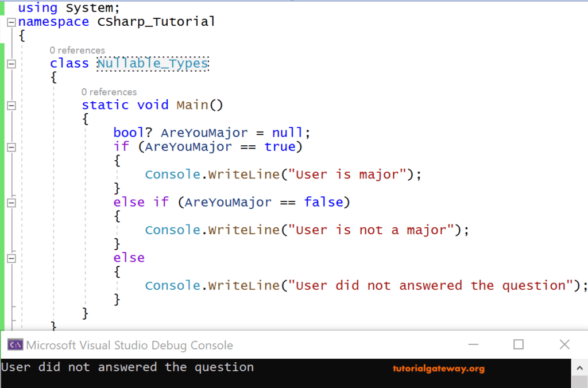Open CodeLens references for class Nullable_Types
588x388 pixels.
(77, 50)
